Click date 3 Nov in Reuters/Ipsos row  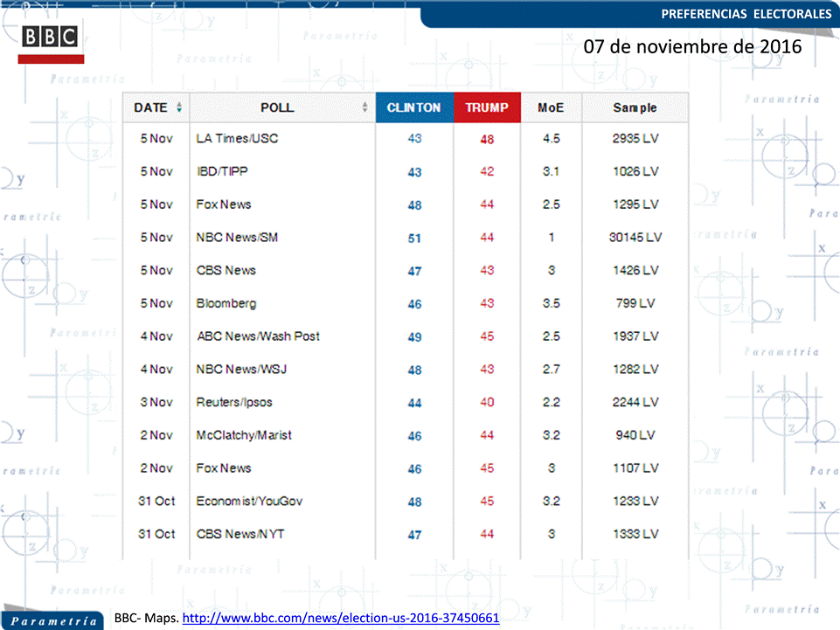click(x=156, y=402)
